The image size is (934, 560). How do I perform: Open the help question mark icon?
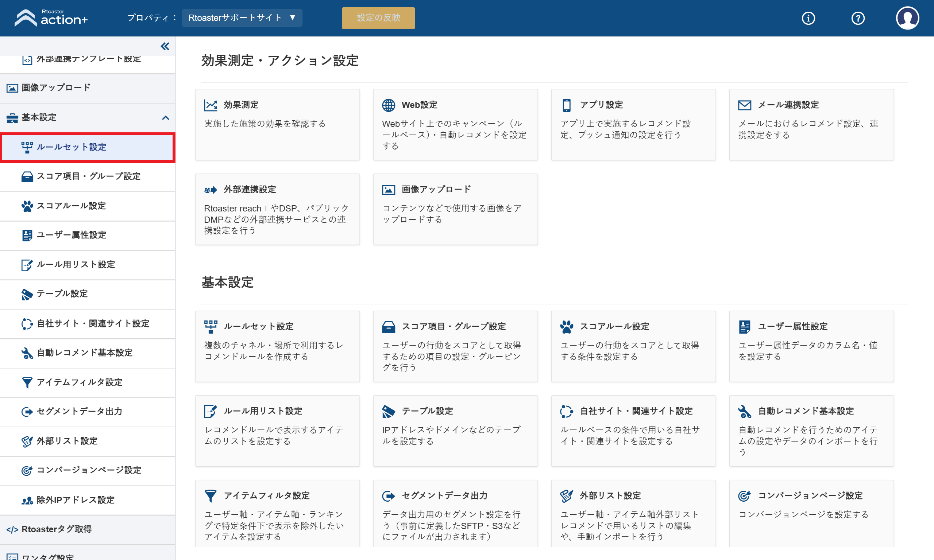[858, 18]
